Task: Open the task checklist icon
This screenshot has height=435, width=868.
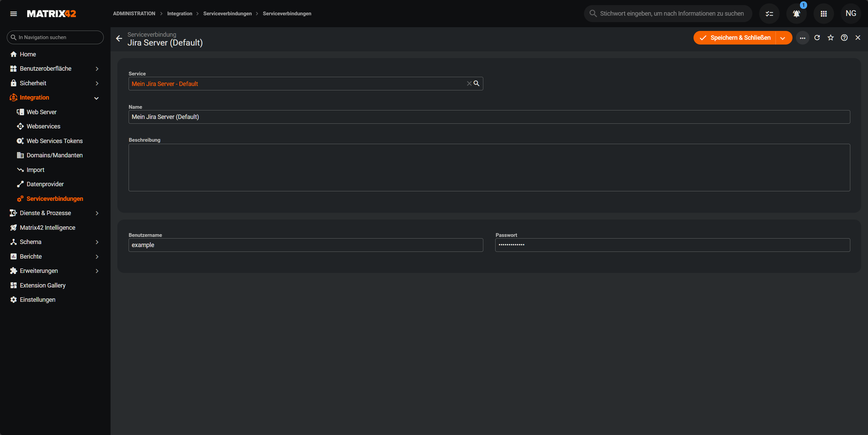Action: click(769, 14)
